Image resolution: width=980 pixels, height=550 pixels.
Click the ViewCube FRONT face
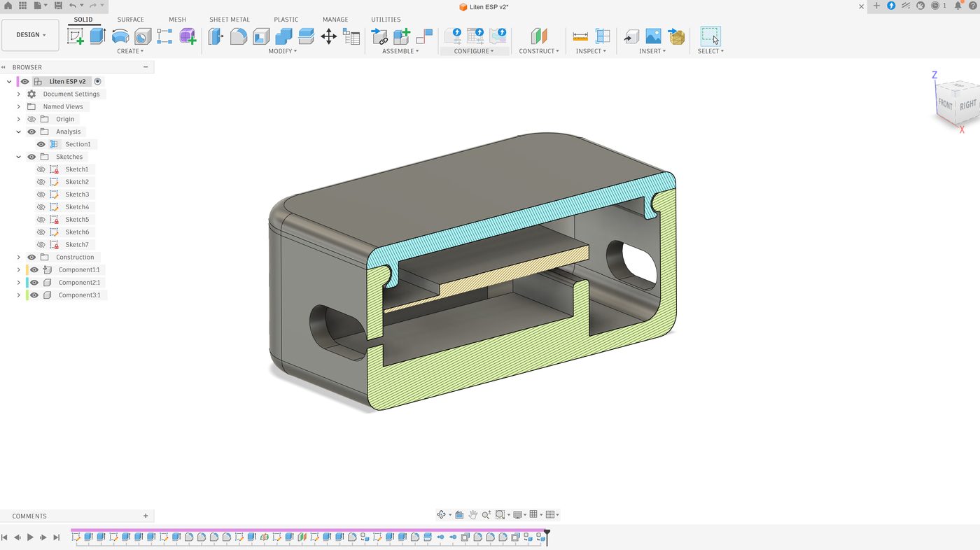(x=946, y=104)
